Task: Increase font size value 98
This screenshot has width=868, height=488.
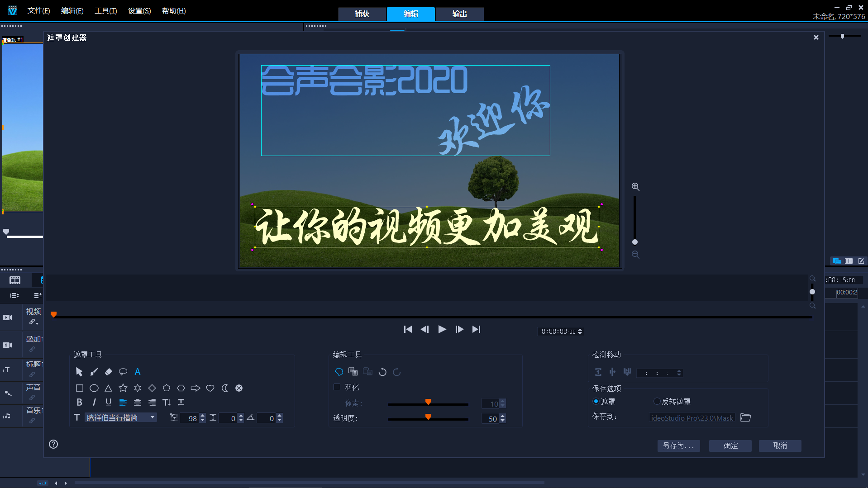Action: point(202,416)
